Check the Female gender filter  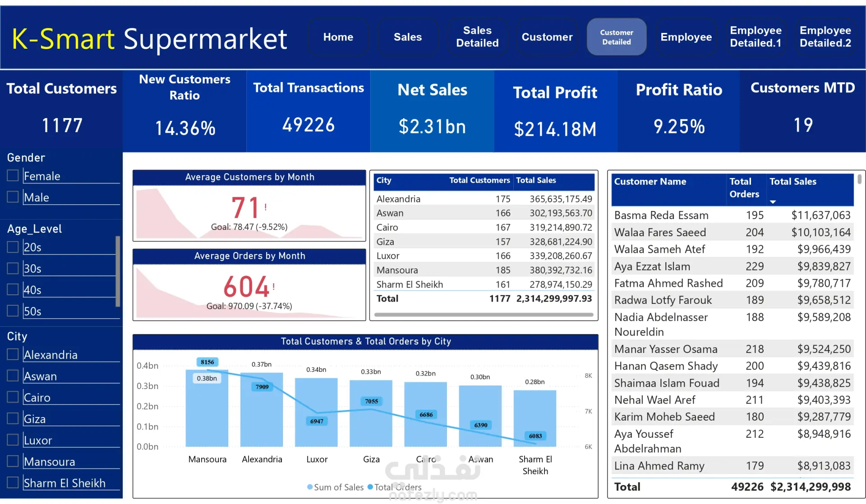[x=13, y=176]
